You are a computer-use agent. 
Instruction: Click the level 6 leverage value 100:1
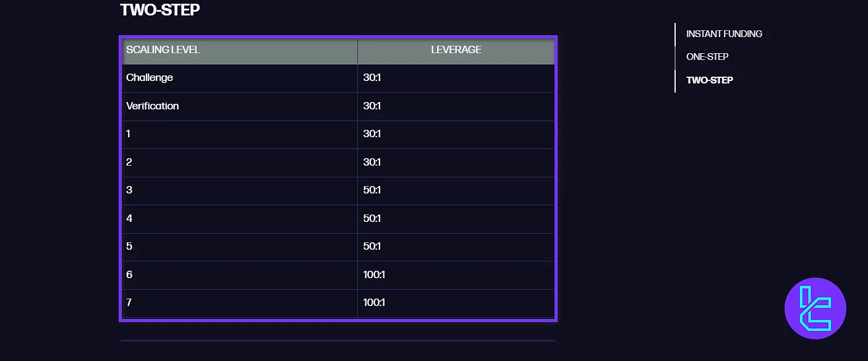click(x=374, y=275)
